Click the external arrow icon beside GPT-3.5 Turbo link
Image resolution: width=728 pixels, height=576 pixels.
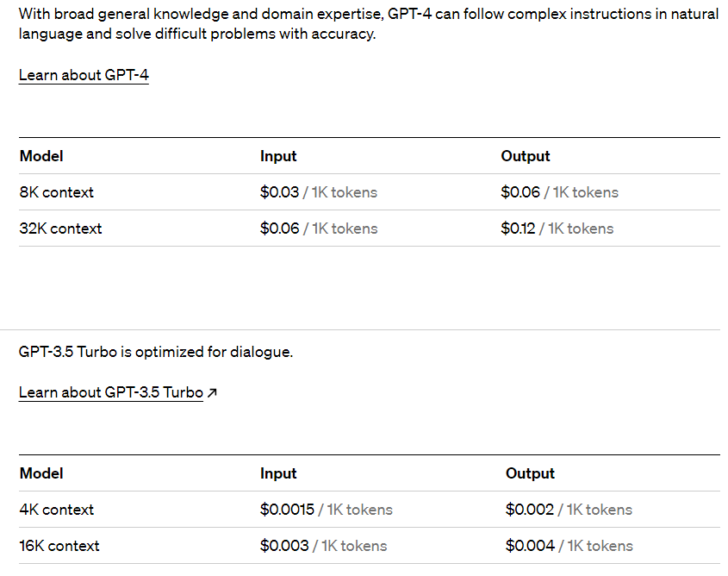point(212,393)
